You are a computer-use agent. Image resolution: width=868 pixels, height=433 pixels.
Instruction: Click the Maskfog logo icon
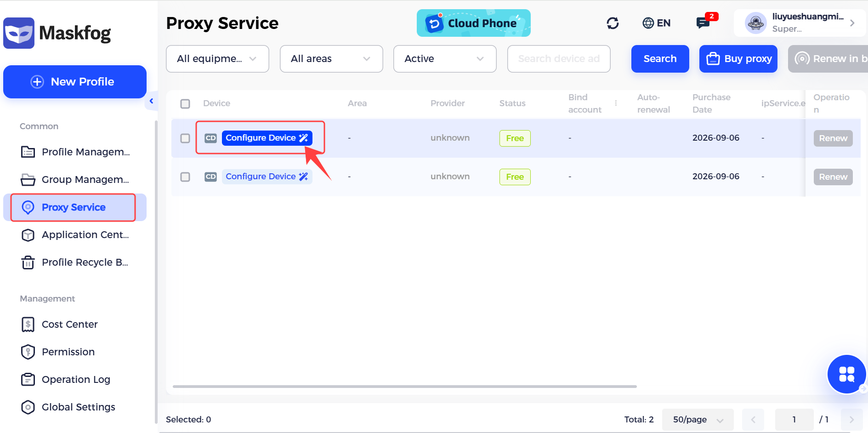[x=19, y=33]
